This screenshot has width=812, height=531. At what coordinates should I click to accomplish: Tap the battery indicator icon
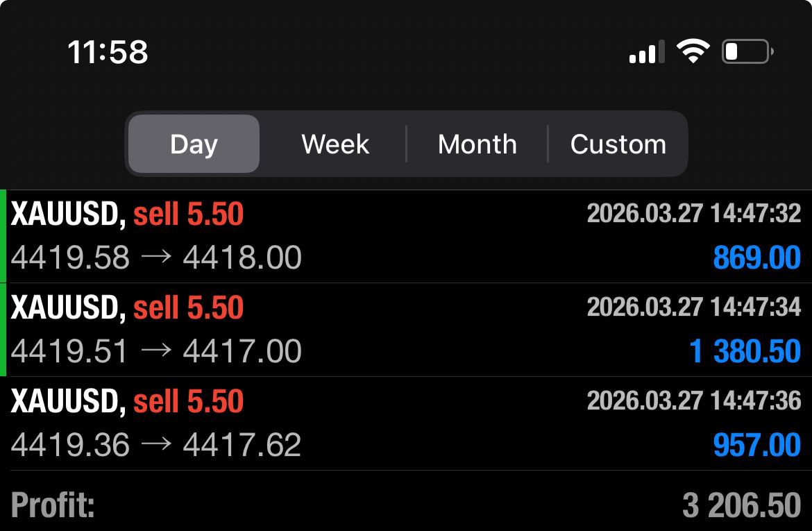tap(747, 51)
